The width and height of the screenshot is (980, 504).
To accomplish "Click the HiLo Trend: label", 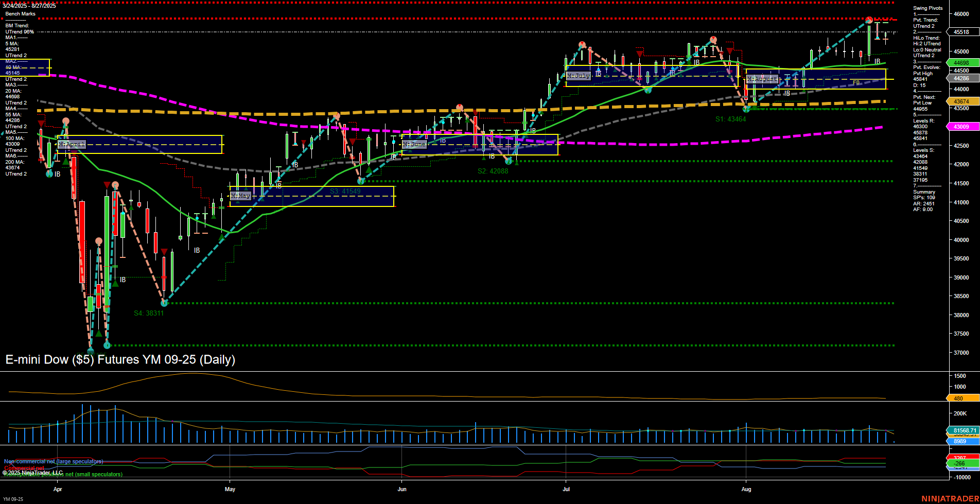I will click(x=926, y=38).
